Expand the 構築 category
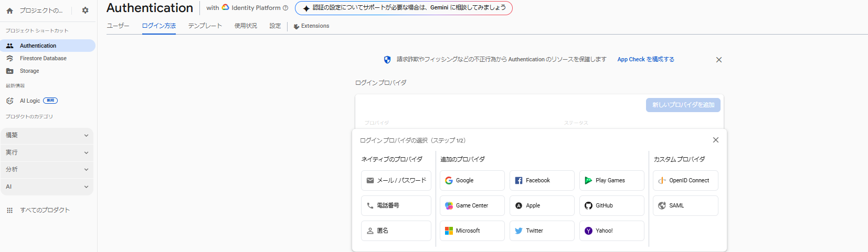This screenshot has height=252, width=868. click(x=47, y=135)
